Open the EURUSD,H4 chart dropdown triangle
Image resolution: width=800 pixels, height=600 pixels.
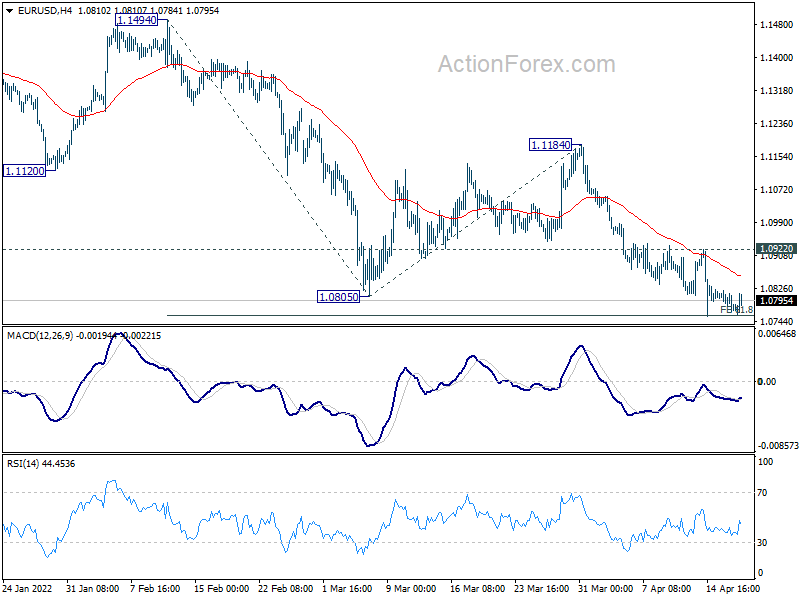[9, 11]
